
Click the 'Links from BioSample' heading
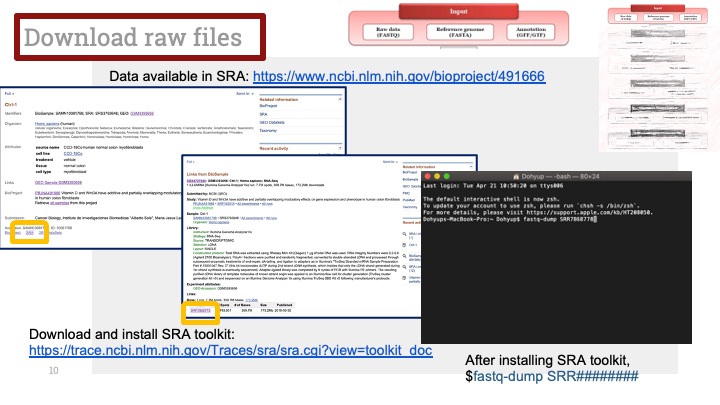[208, 174]
